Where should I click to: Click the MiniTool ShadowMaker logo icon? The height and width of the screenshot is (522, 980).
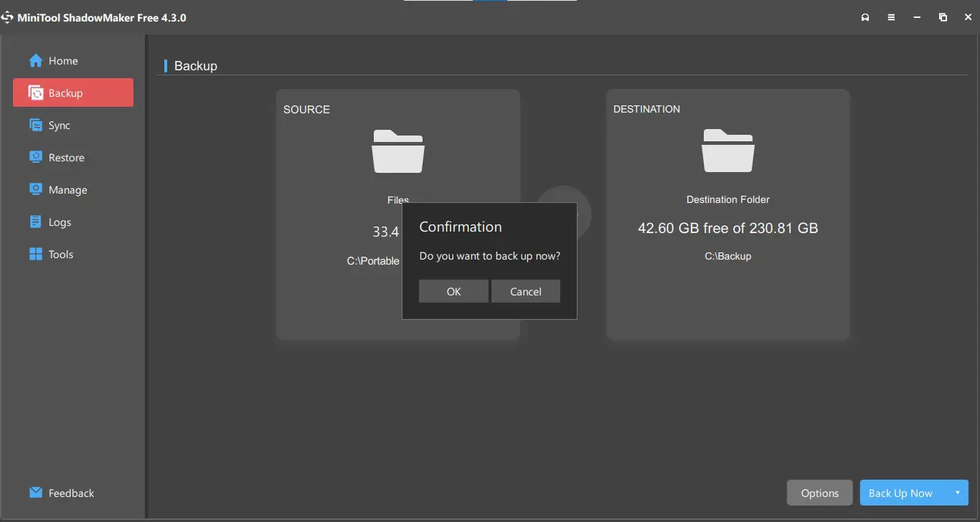tap(7, 17)
